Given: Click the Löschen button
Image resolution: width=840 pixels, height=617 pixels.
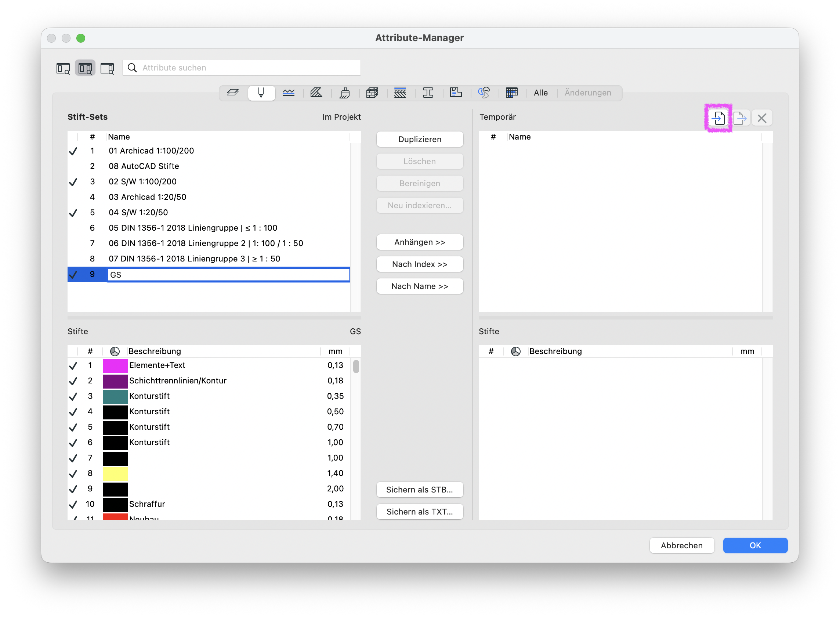Looking at the screenshot, I should tap(420, 161).
